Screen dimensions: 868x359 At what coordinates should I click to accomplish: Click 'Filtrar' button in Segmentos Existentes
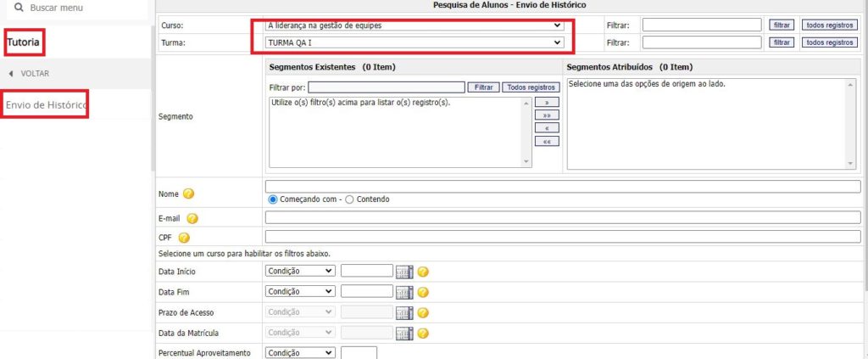click(x=483, y=87)
